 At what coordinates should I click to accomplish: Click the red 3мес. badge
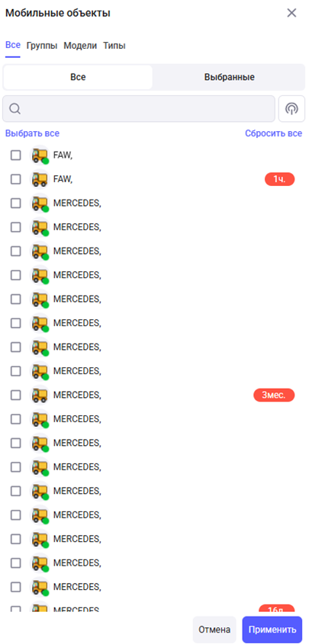click(x=274, y=395)
